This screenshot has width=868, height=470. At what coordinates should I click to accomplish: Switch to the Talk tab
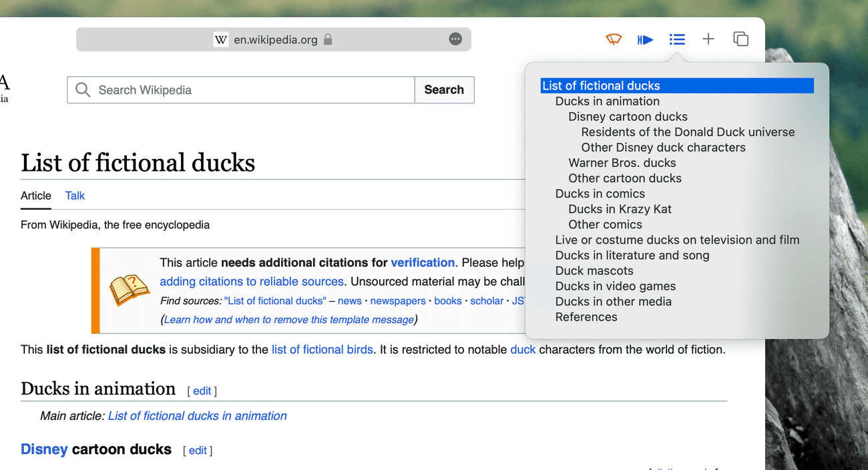[74, 196]
